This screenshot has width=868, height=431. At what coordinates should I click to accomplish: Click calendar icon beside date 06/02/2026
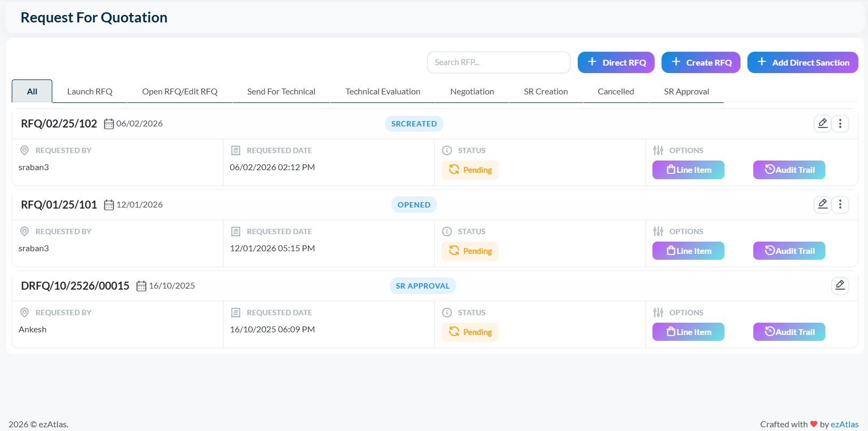[x=109, y=124]
